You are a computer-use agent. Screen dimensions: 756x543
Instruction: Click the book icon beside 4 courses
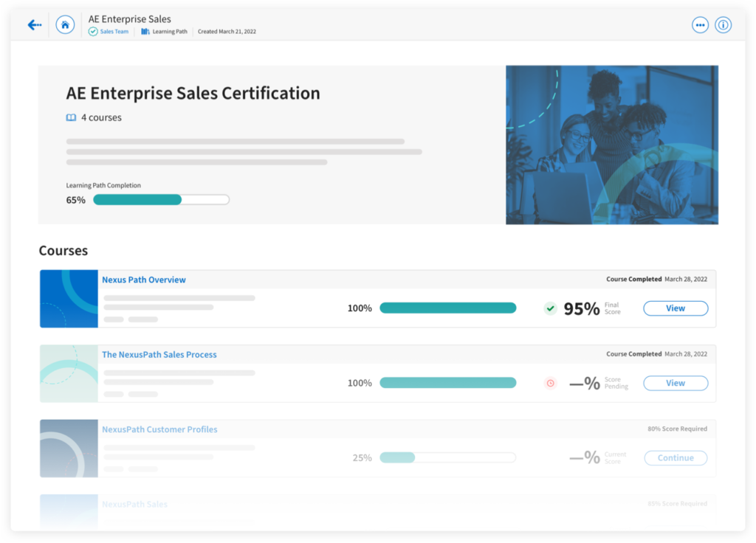pos(71,117)
